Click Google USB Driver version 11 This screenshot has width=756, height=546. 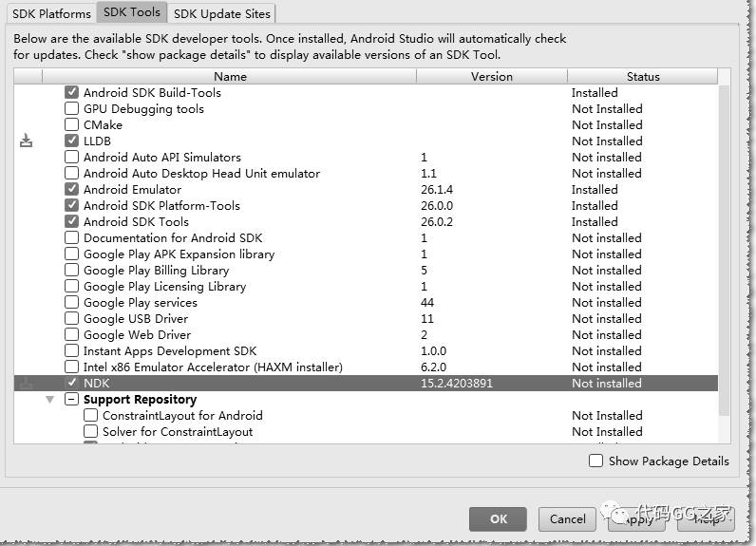tap(427, 318)
